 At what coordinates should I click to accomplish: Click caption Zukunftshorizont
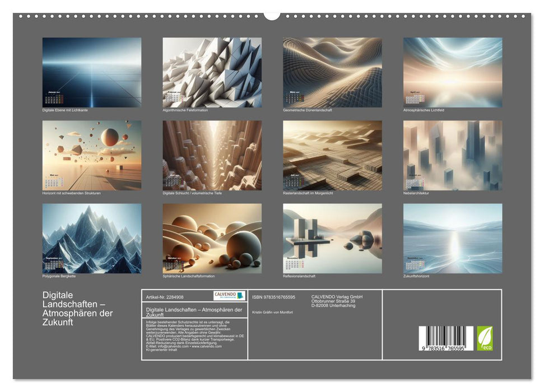point(416,276)
